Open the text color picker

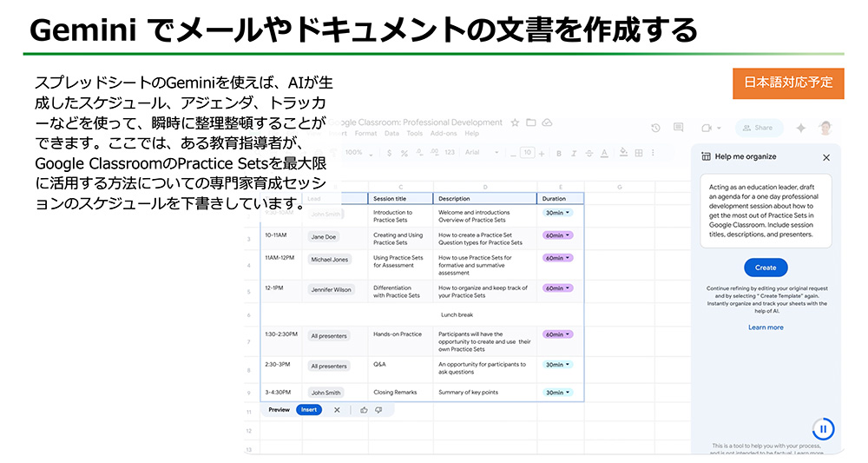coord(604,154)
